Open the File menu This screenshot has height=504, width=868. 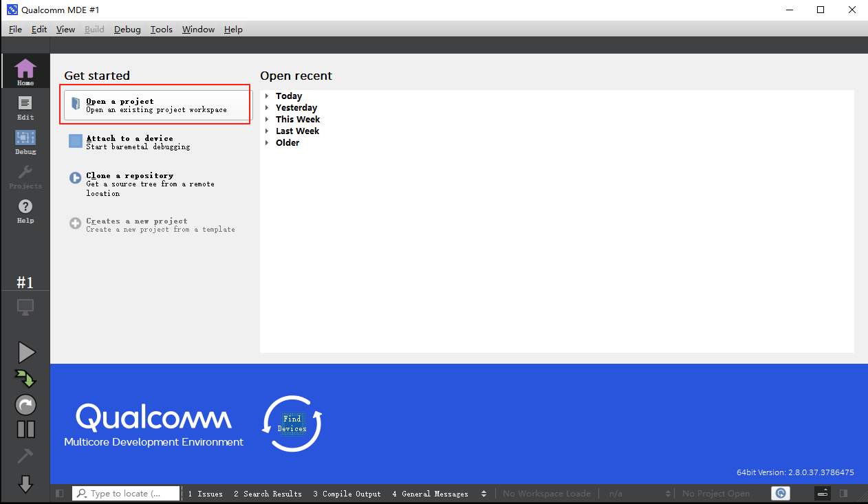pyautogui.click(x=15, y=30)
